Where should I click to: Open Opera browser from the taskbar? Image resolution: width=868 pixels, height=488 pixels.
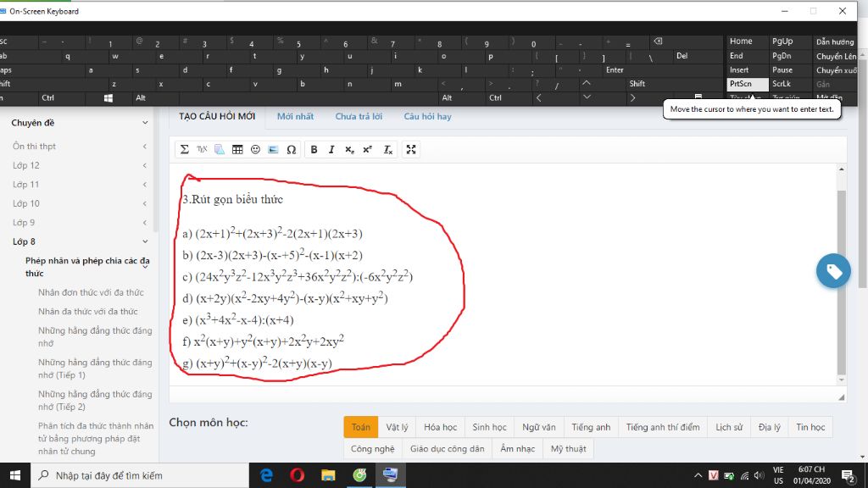click(x=298, y=475)
